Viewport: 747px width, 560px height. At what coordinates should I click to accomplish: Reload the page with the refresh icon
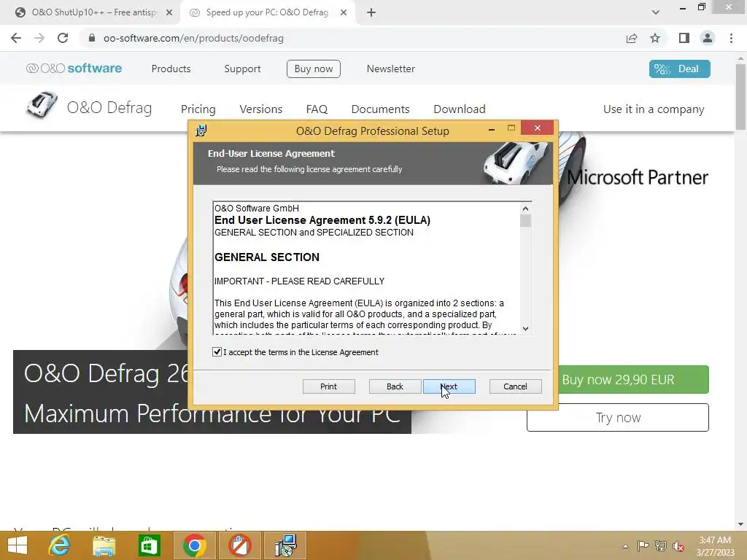63,38
